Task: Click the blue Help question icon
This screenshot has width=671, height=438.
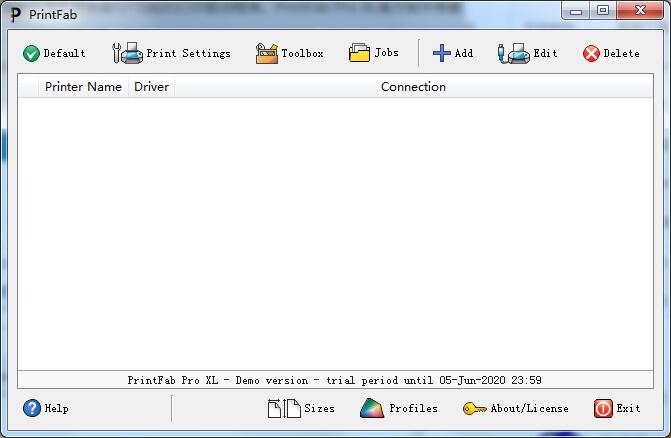Action: (32, 408)
